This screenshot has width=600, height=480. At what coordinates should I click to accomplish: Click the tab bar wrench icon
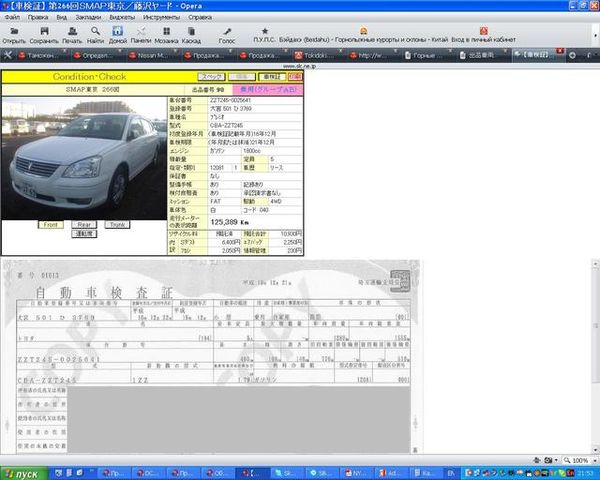[7, 55]
